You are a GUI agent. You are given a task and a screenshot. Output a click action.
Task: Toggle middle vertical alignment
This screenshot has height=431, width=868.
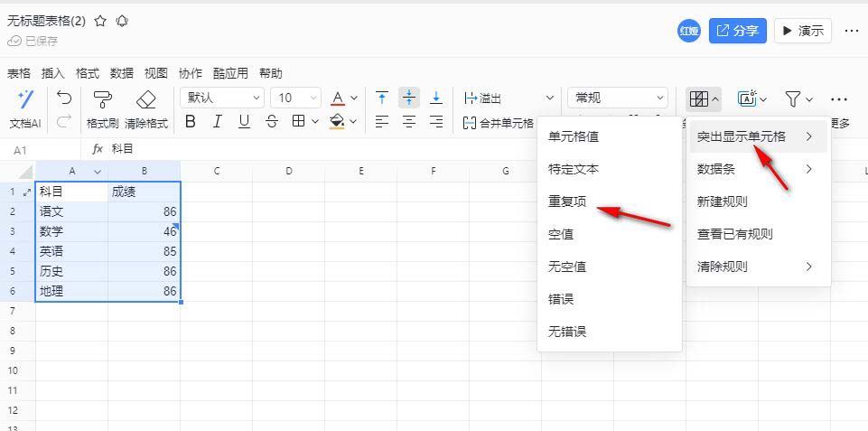[x=409, y=98]
